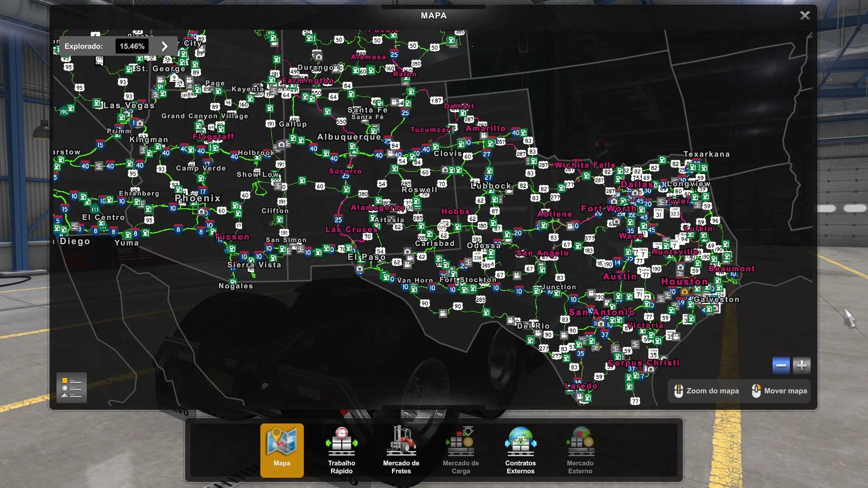Expand the Explorado percentage arrow
The height and width of the screenshot is (488, 868).
point(165,46)
